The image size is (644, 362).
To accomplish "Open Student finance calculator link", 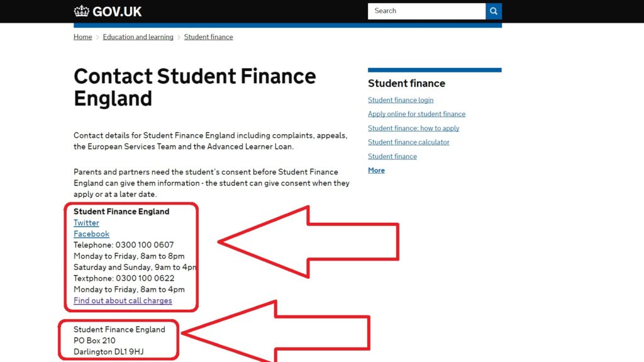I will coord(409,142).
